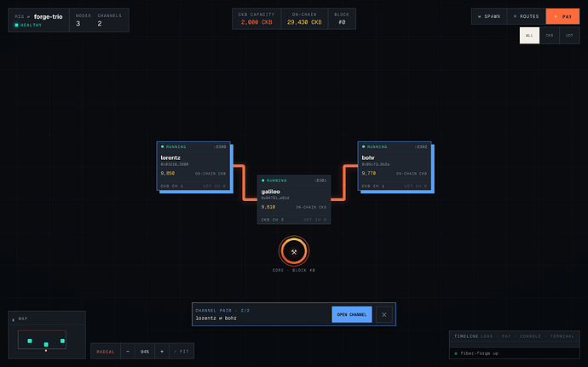Viewport: 588px width, 367px height.
Task: Click the 94% zoom level readout
Action: click(145, 352)
